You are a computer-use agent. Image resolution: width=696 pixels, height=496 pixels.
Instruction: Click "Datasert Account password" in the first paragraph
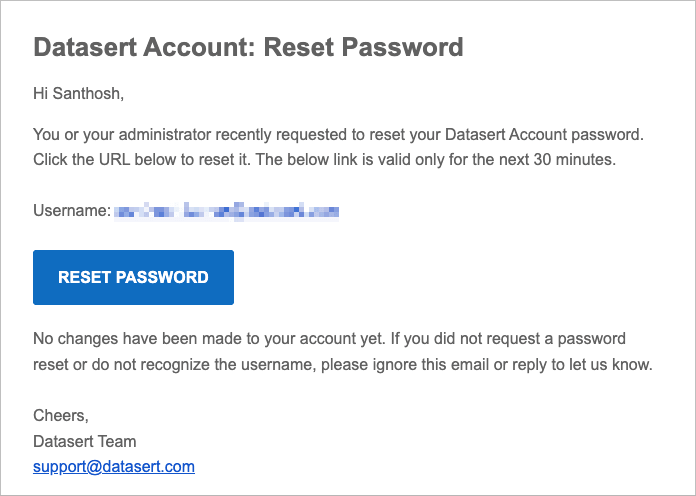coord(541,133)
